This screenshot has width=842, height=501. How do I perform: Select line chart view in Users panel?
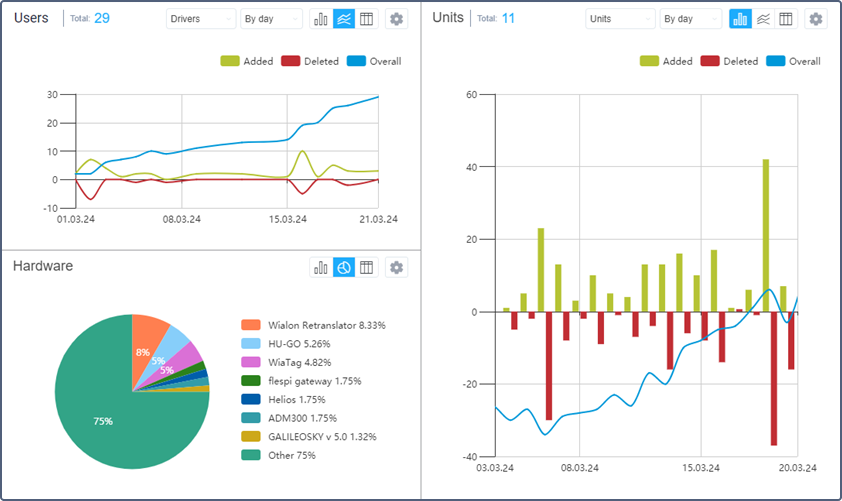[344, 19]
